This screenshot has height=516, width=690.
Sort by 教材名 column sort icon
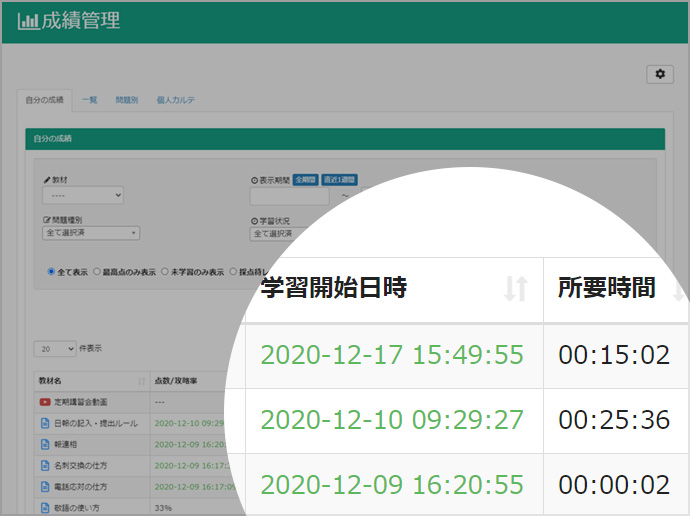[x=141, y=381]
